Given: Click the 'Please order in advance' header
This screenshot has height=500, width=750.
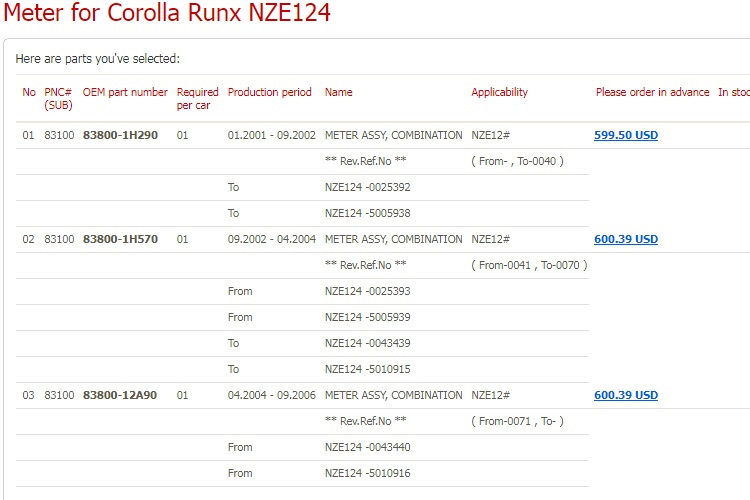Looking at the screenshot, I should [652, 92].
